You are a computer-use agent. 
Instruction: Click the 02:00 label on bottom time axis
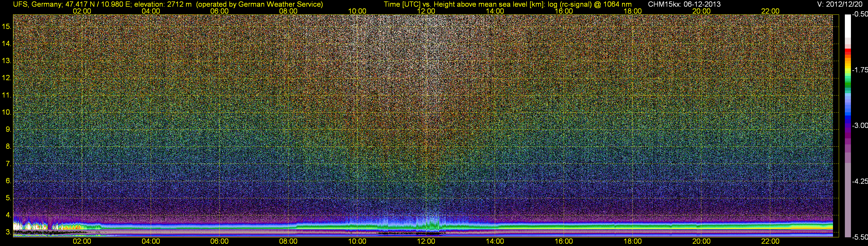(82, 241)
